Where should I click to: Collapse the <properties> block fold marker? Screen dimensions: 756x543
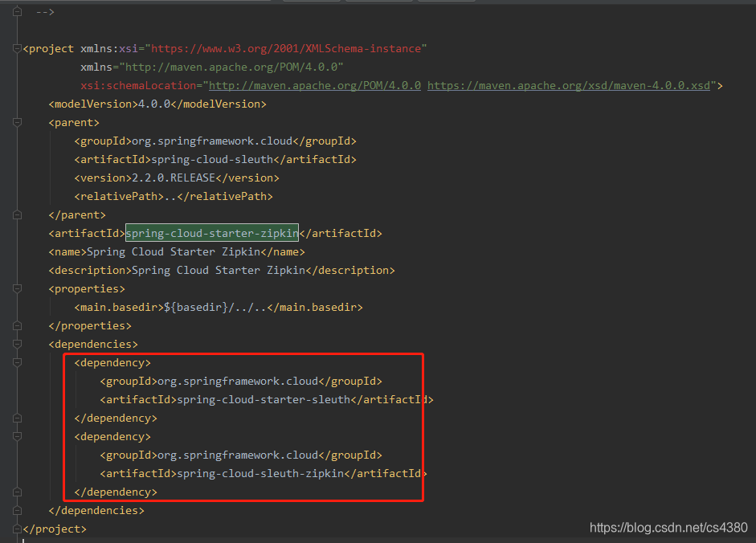18,289
